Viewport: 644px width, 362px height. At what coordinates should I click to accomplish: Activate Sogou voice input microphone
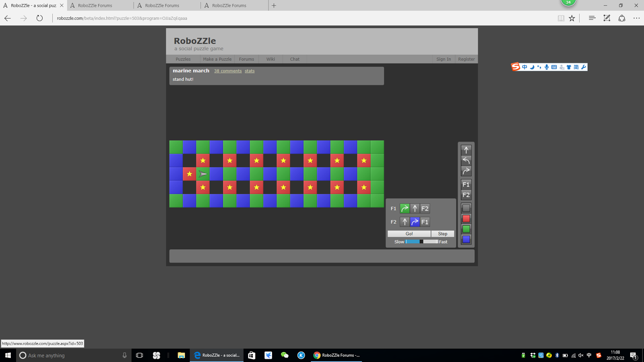547,67
